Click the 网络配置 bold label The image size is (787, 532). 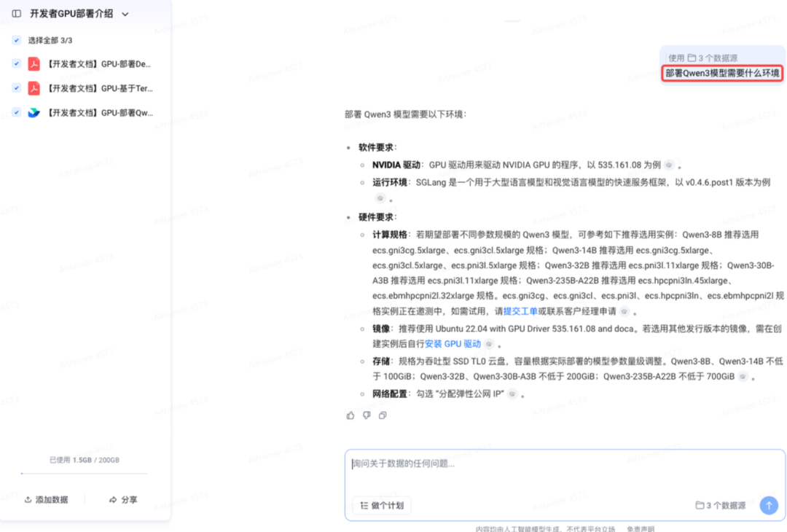coord(389,394)
